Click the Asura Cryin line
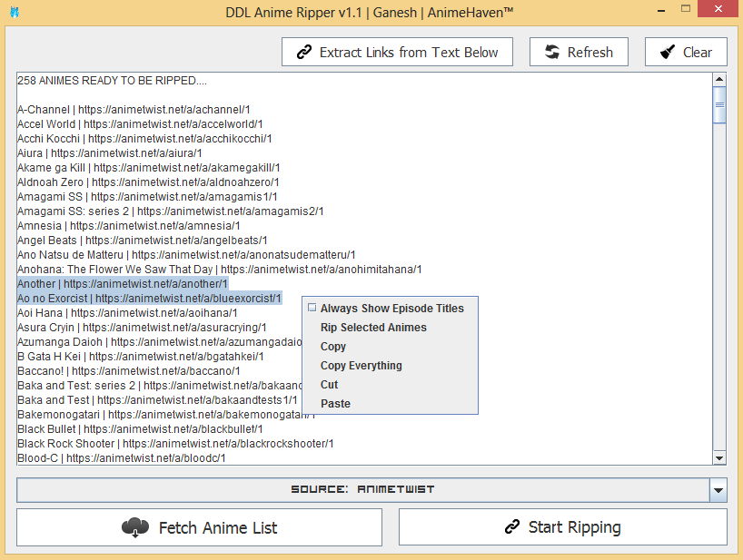Viewport: 743px width, 560px height. [142, 327]
